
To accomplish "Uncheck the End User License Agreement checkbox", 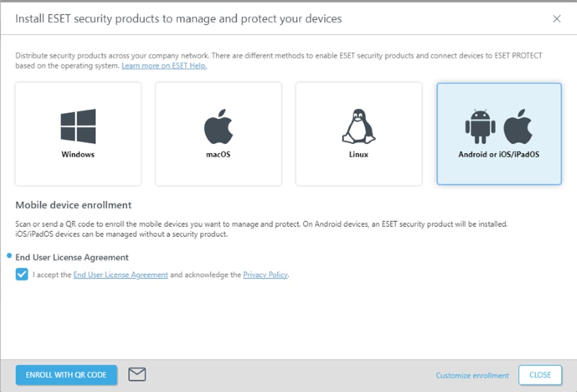I will pos(22,275).
